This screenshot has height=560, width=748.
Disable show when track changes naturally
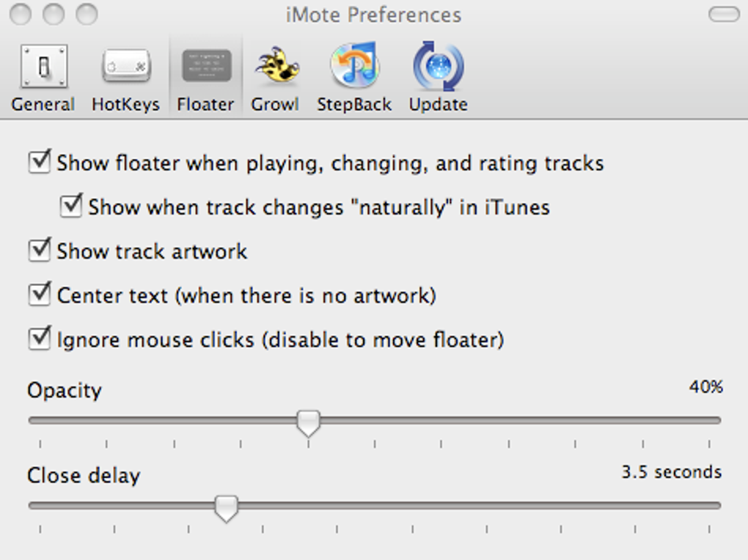click(x=70, y=207)
